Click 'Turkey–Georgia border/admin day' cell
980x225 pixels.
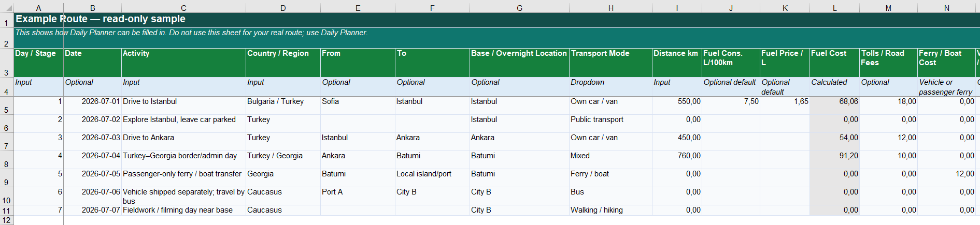tap(183, 160)
